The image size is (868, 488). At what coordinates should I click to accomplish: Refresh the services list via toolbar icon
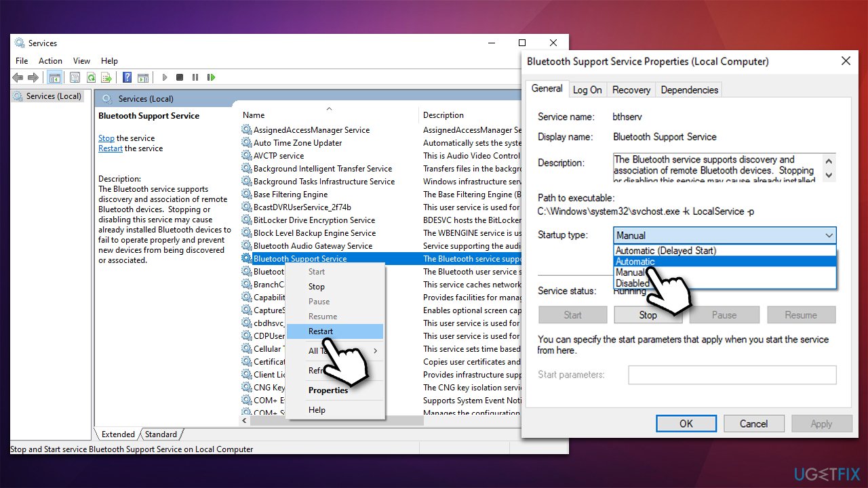(x=90, y=78)
